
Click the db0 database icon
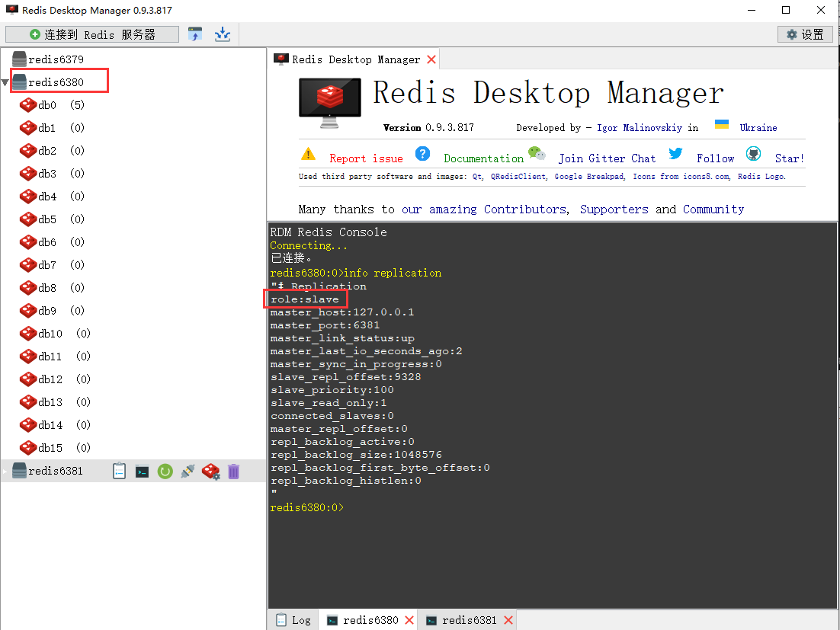pos(28,105)
